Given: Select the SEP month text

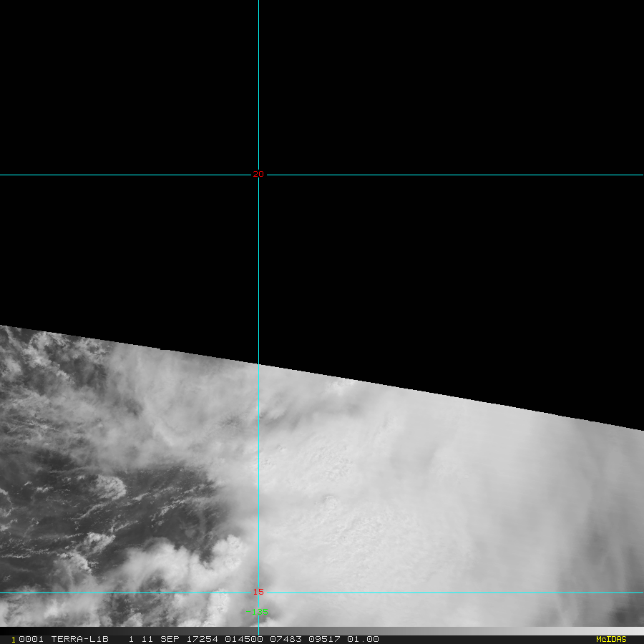Looking at the screenshot, I should point(170,639).
